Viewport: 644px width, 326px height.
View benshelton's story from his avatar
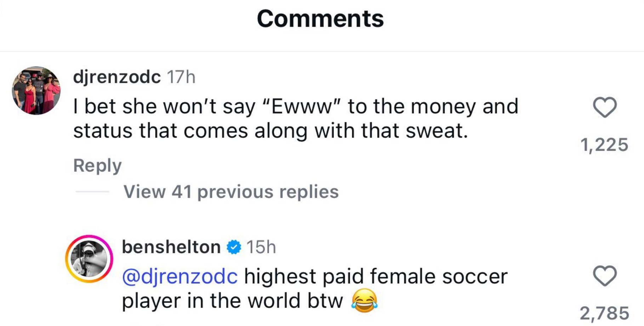pyautogui.click(x=89, y=259)
